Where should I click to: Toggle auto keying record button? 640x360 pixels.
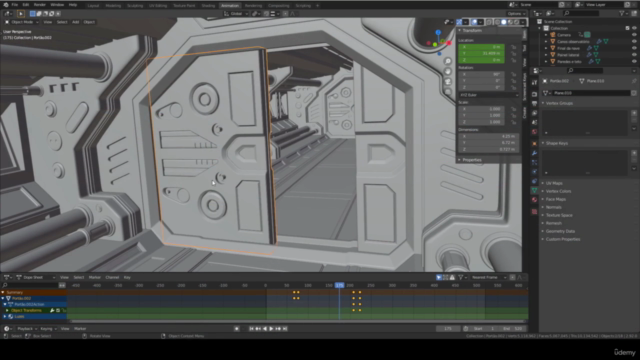point(236,329)
